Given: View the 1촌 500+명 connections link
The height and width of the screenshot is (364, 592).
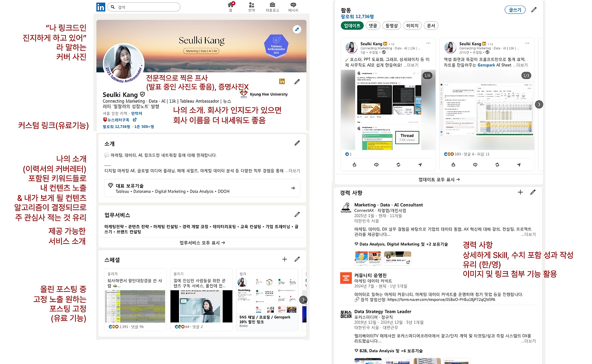Looking at the screenshot, I should tap(144, 126).
